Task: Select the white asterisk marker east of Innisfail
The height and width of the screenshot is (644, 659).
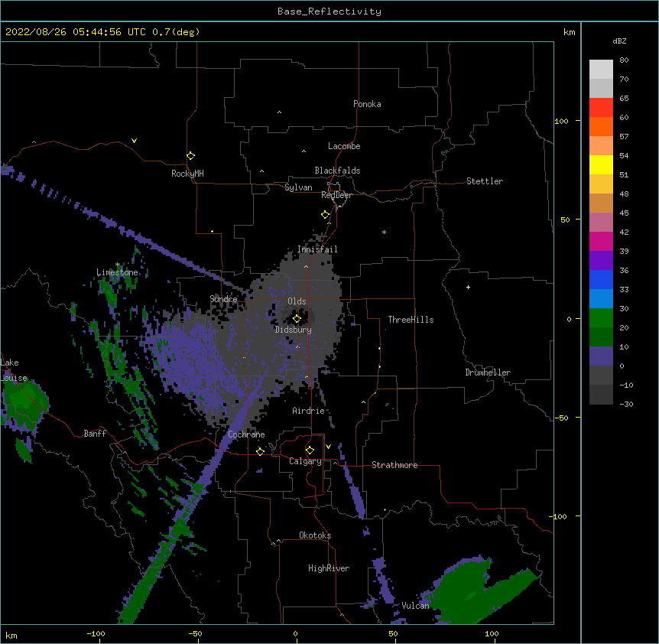Action: click(384, 232)
